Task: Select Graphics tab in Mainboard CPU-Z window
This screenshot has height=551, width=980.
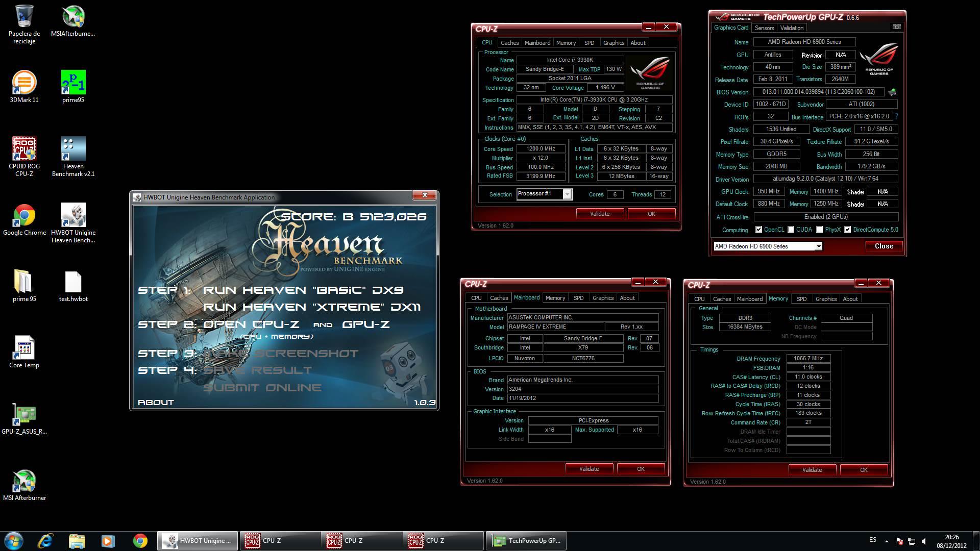Action: (603, 298)
